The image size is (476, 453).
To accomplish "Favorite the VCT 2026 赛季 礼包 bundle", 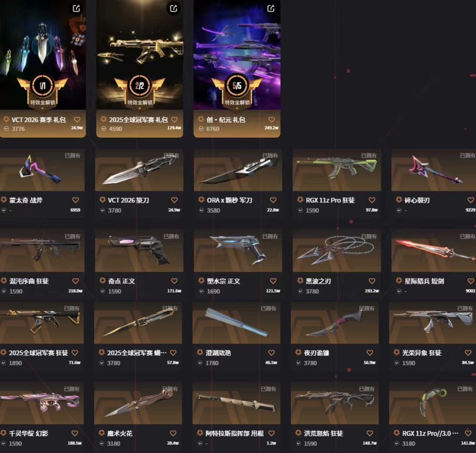I will [77, 120].
